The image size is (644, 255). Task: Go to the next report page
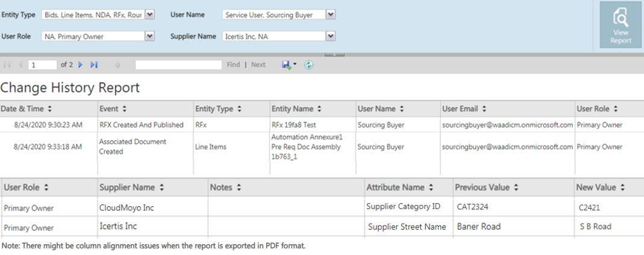tap(81, 65)
